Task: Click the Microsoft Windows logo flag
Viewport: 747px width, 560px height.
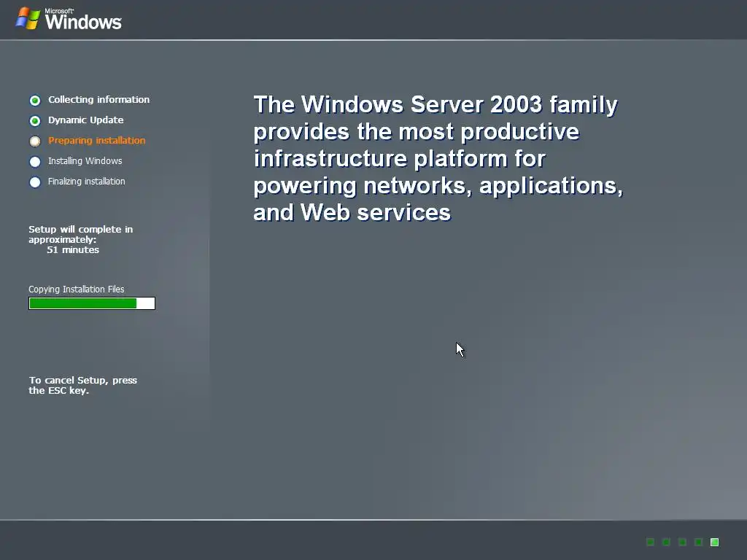Action: coord(28,18)
